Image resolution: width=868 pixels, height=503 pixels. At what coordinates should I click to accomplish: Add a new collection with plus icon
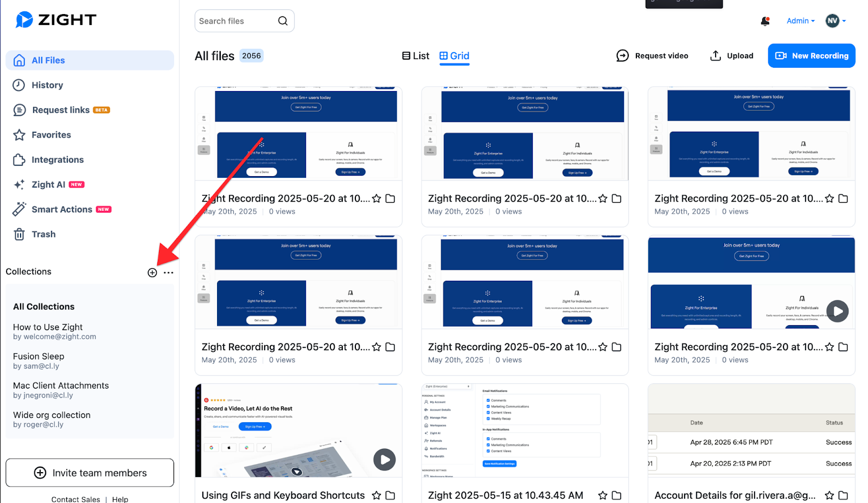pyautogui.click(x=152, y=273)
